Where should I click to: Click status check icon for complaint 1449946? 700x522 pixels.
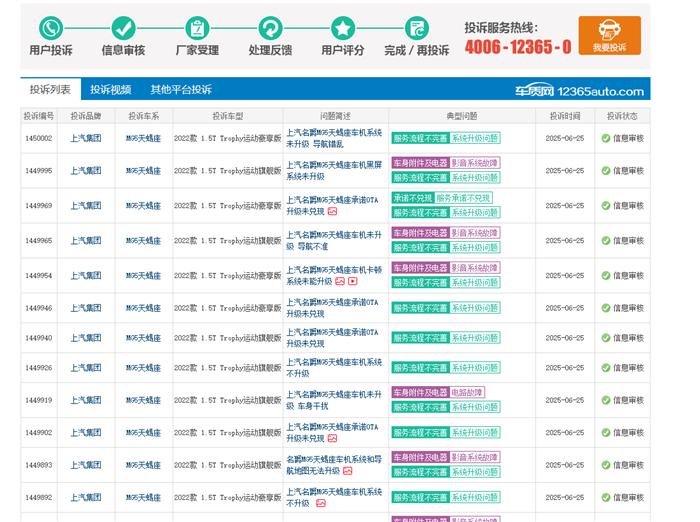[606, 308]
